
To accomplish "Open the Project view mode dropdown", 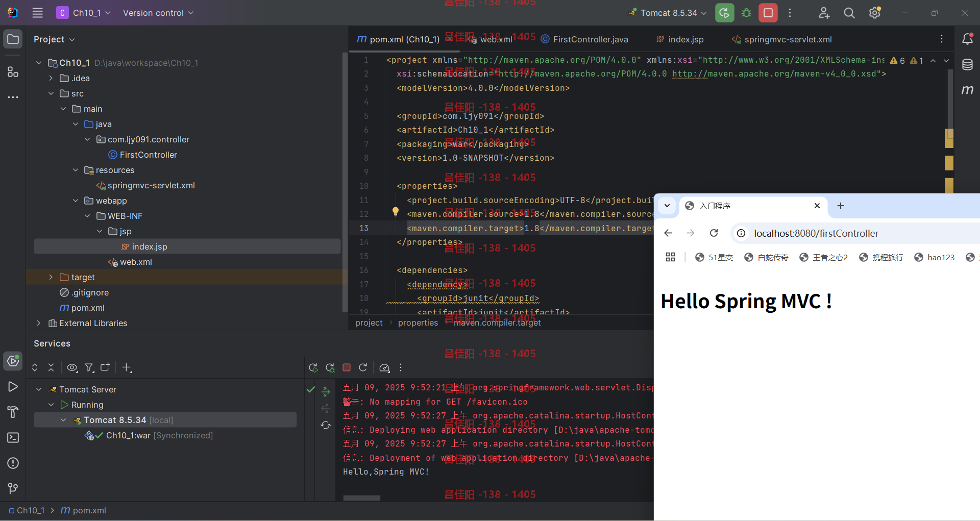I will pyautogui.click(x=54, y=39).
